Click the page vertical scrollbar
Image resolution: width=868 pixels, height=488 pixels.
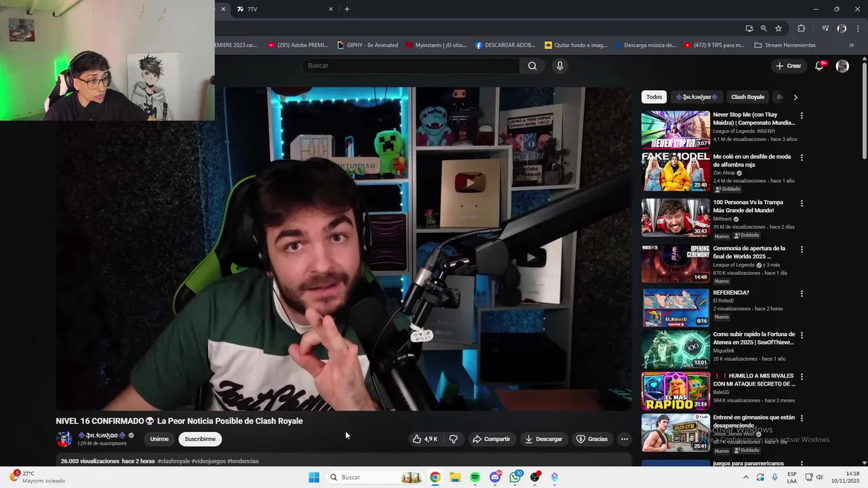(x=865, y=112)
